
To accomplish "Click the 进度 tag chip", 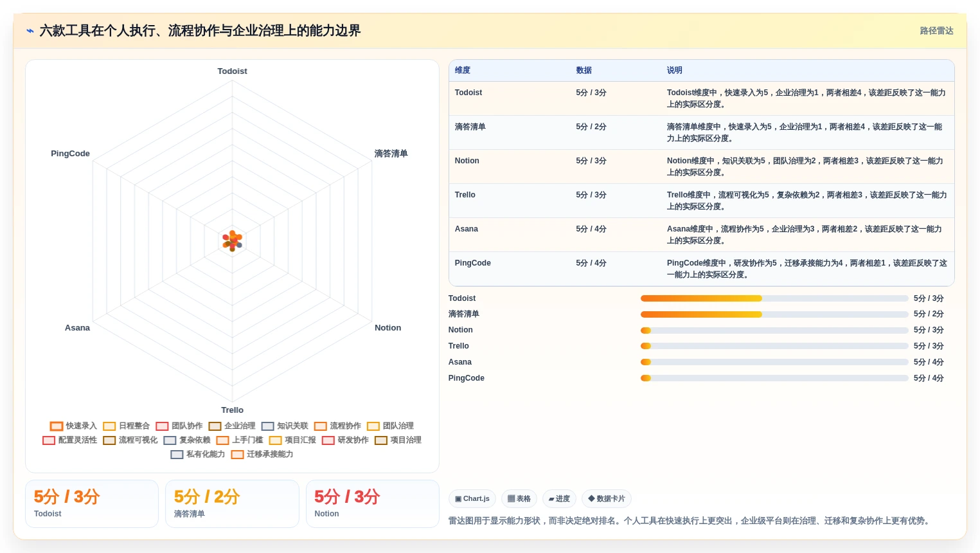I will tap(559, 499).
